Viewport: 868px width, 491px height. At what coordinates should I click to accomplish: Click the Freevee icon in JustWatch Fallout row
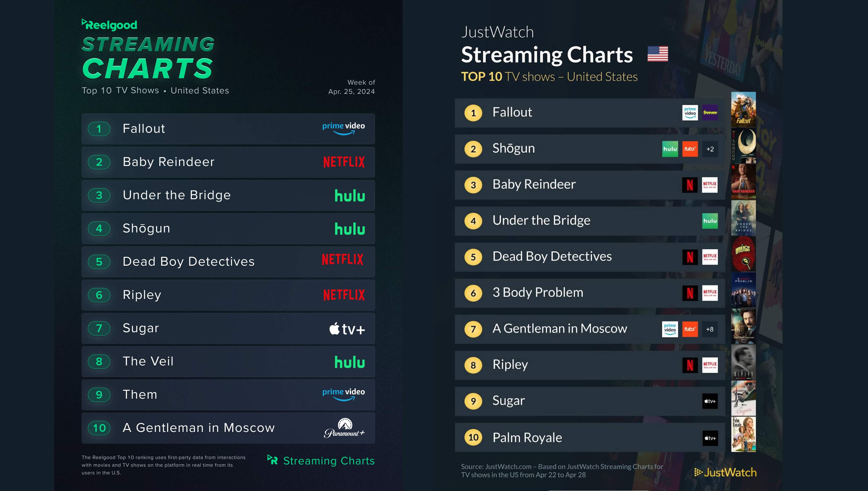pyautogui.click(x=710, y=113)
